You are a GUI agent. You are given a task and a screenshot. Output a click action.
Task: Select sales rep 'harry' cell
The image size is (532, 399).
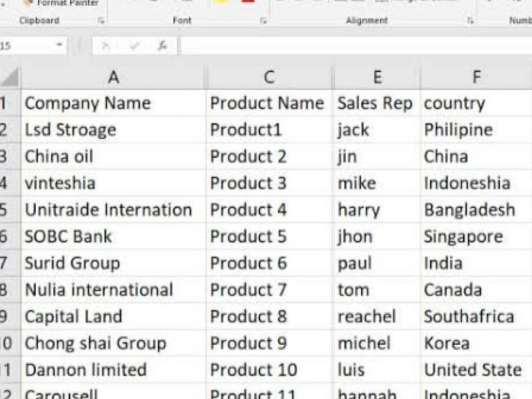pyautogui.click(x=377, y=210)
